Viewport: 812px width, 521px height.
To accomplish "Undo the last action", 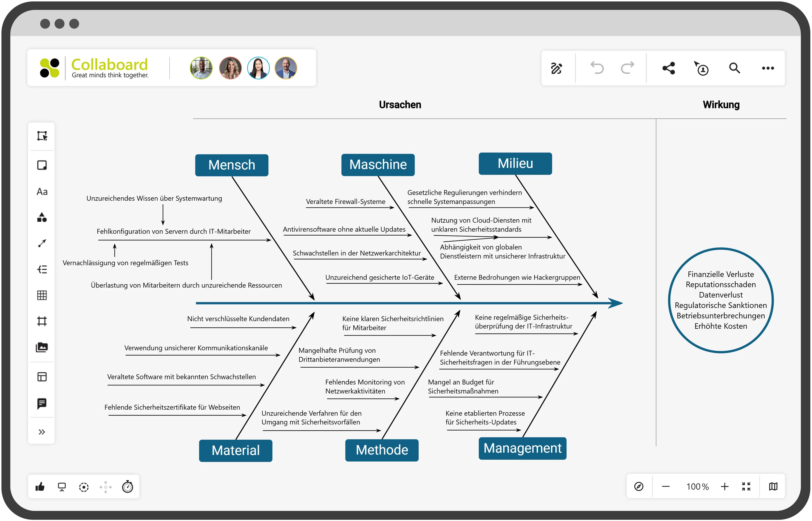I will [597, 68].
